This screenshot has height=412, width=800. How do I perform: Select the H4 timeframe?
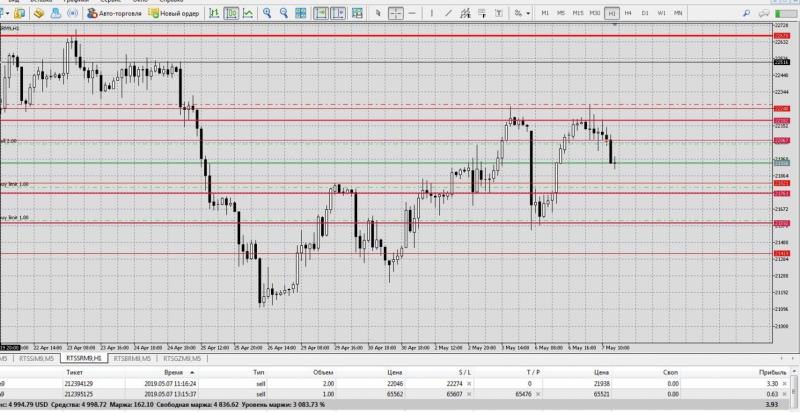628,14
